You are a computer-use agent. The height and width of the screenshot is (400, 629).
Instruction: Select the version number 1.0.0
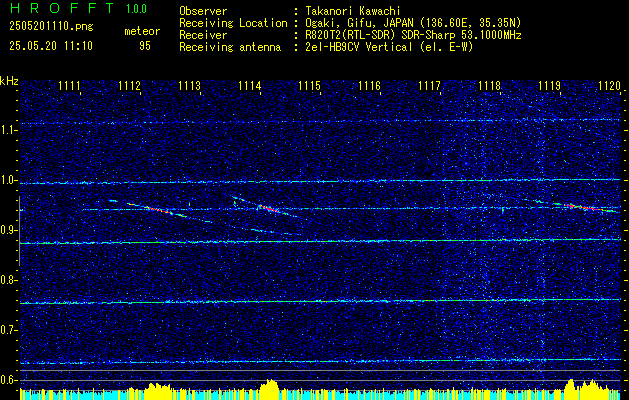pos(136,9)
